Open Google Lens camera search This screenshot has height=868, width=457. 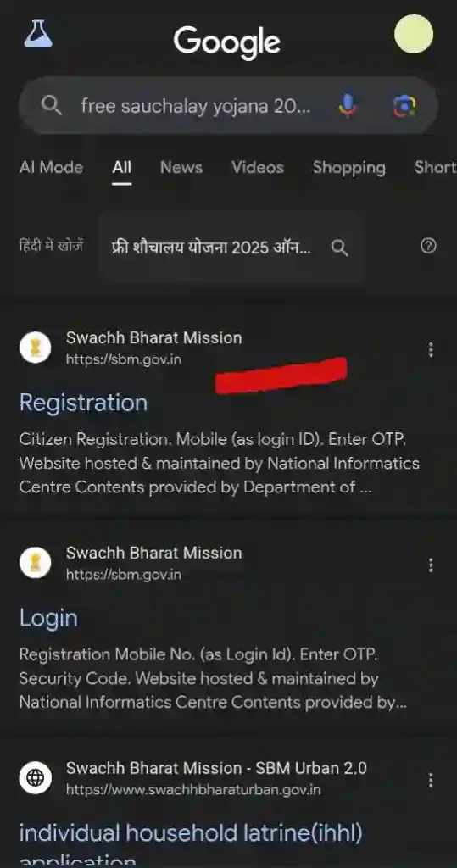point(405,105)
